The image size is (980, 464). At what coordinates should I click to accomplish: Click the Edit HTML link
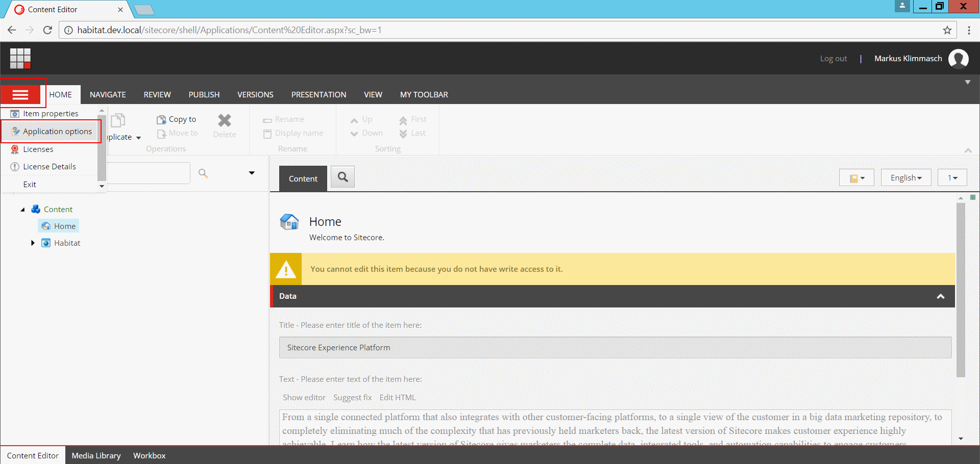[398, 398]
